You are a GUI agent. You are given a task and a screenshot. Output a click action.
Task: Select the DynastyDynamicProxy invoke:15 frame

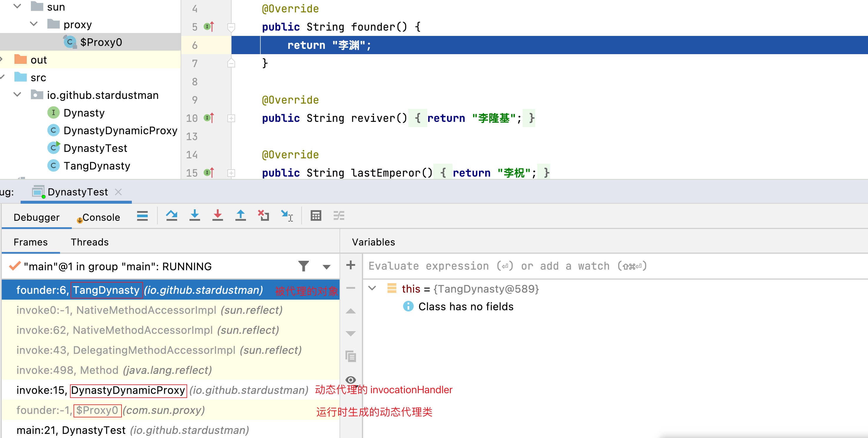(128, 390)
